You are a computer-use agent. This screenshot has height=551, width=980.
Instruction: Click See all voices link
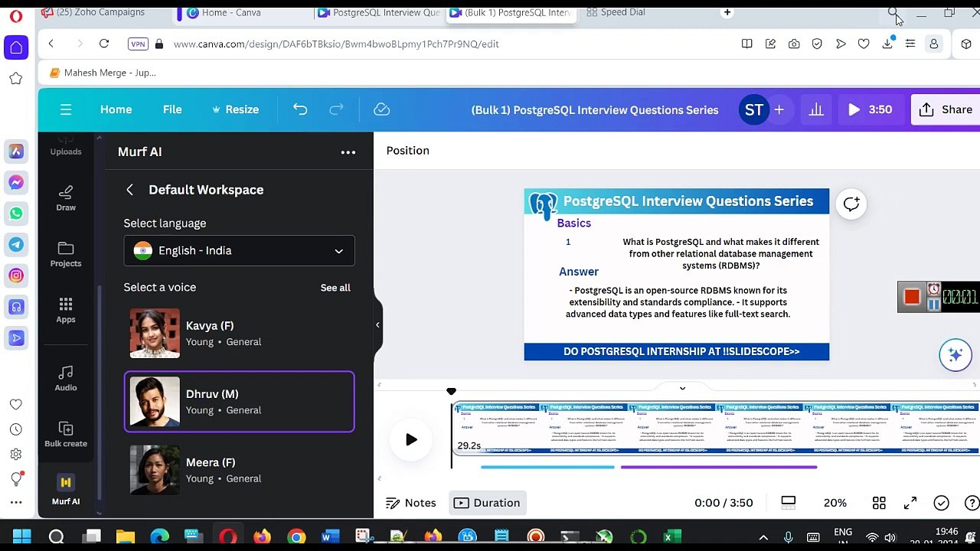coord(335,288)
